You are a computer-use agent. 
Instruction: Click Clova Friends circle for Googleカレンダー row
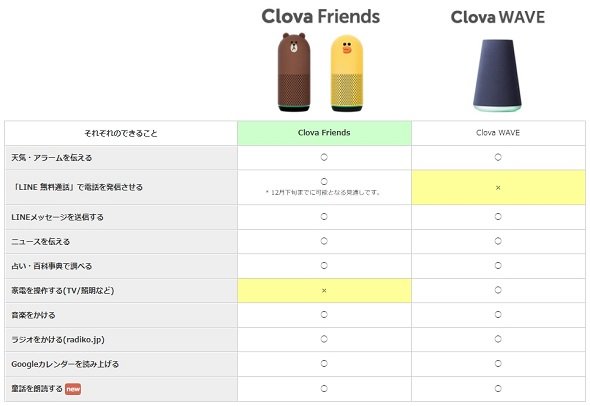pyautogui.click(x=324, y=363)
